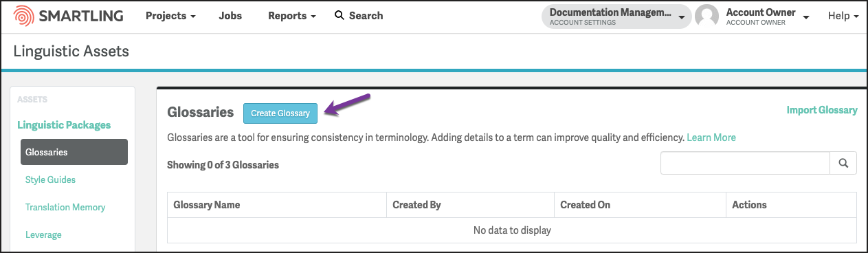
Task: Open Leverage in the sidebar
Action: pyautogui.click(x=43, y=234)
